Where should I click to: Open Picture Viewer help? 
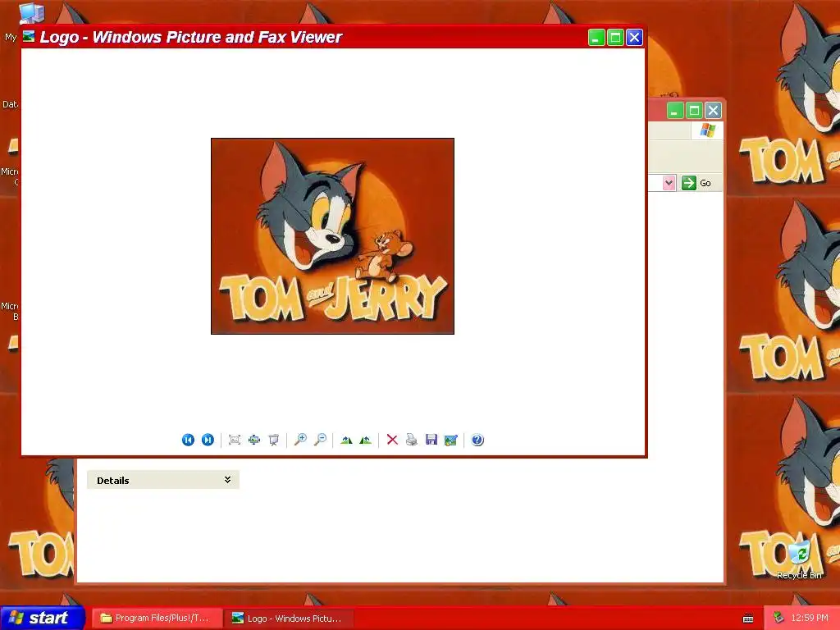(477, 440)
